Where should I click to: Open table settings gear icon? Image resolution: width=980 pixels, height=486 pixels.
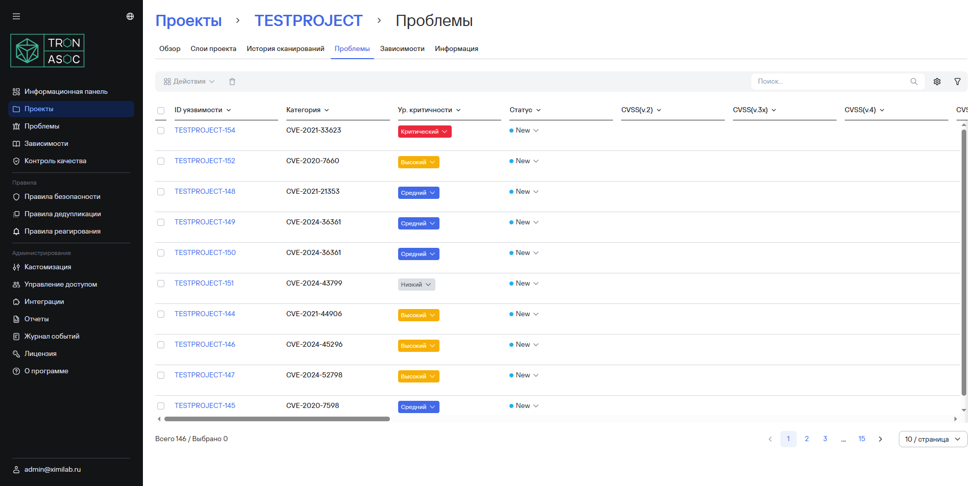click(x=937, y=82)
